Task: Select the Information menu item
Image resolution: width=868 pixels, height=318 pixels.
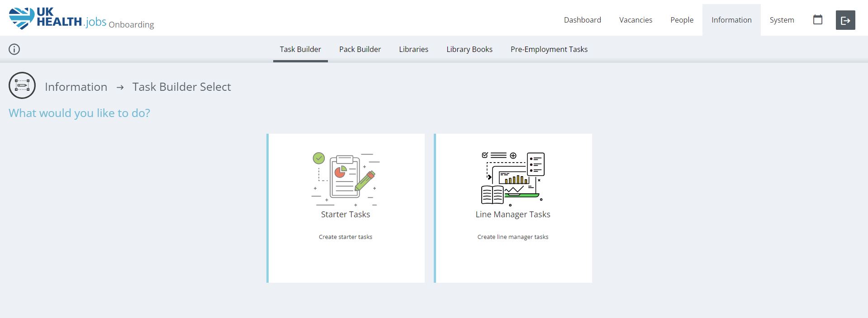Action: [731, 20]
